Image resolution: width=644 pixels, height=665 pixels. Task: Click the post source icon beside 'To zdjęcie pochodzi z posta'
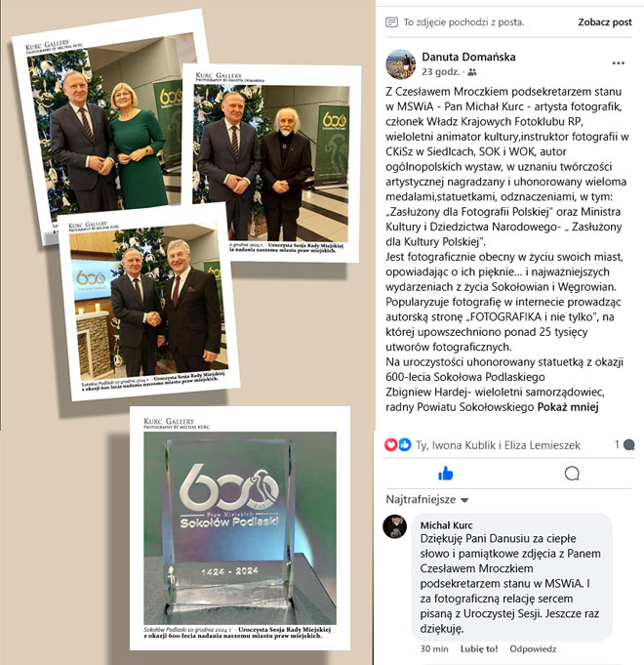391,22
